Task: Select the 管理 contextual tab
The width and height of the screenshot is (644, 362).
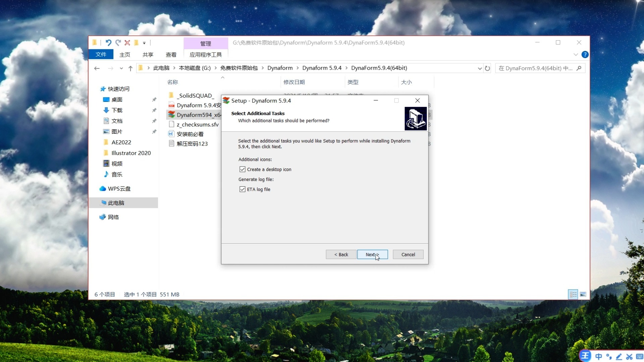Action: (x=206, y=44)
